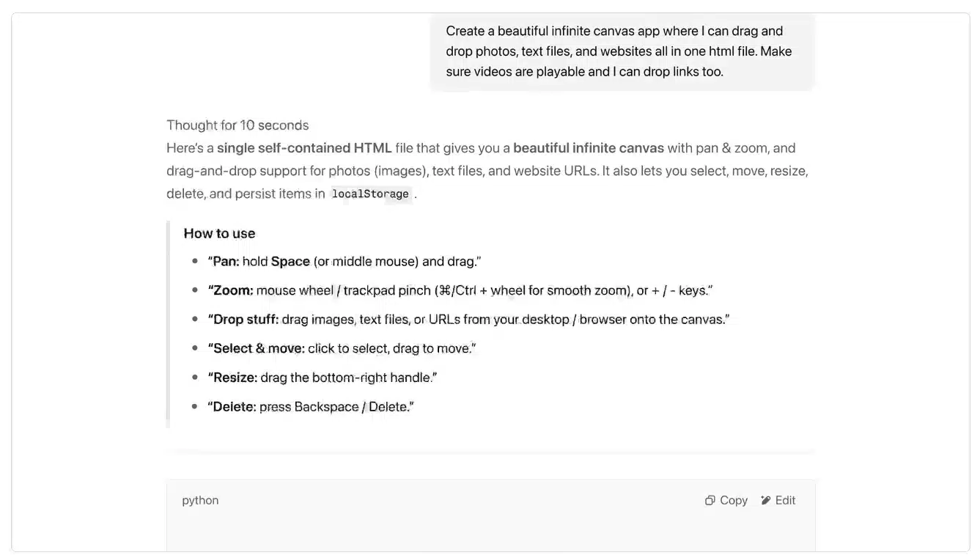Click the "How to use" heading

(219, 234)
